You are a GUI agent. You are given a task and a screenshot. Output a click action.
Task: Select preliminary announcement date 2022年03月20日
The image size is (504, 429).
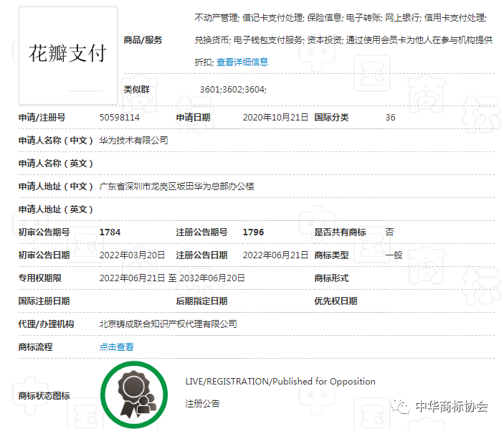coord(132,255)
